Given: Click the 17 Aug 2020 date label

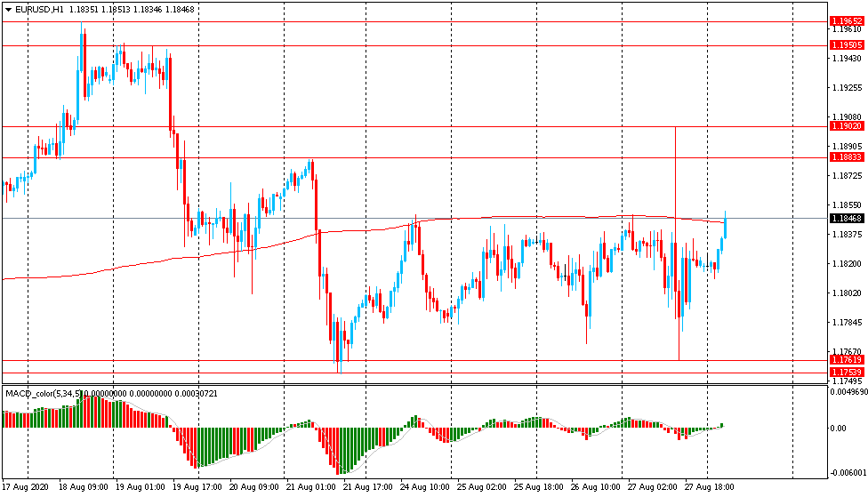Looking at the screenshot, I should [x=25, y=487].
